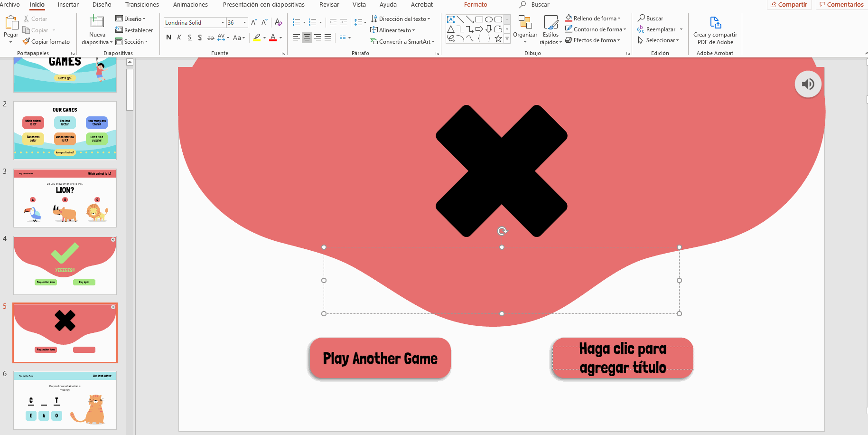
Task: Click the Buscar magnifier in Edición
Action: (650, 18)
